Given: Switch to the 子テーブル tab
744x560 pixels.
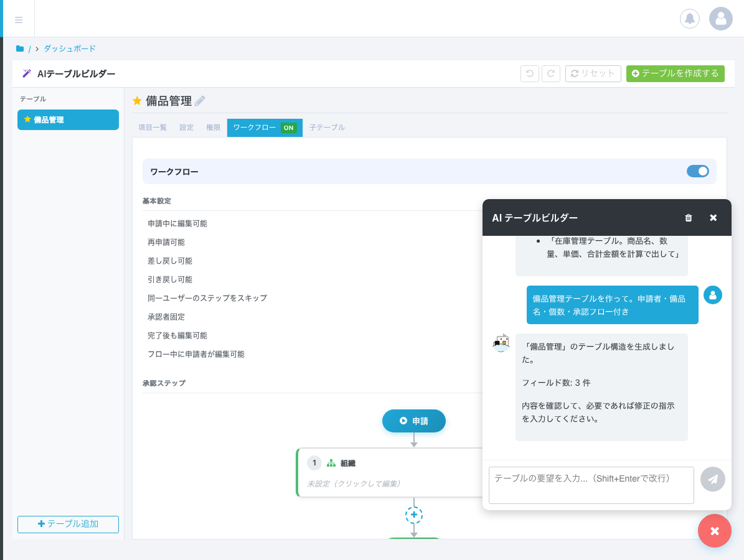Looking at the screenshot, I should pos(327,128).
